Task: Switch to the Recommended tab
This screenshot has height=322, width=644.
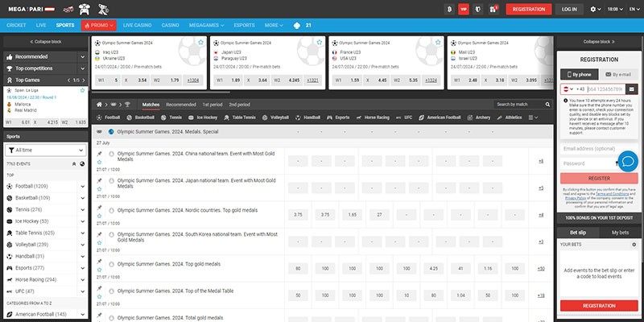Action: coord(180,105)
